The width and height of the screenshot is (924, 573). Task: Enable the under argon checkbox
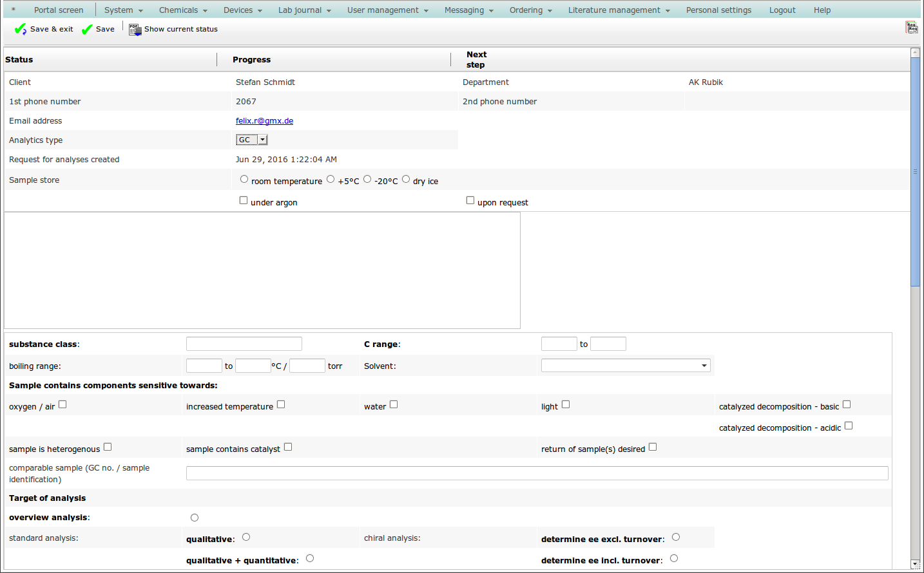click(x=244, y=200)
